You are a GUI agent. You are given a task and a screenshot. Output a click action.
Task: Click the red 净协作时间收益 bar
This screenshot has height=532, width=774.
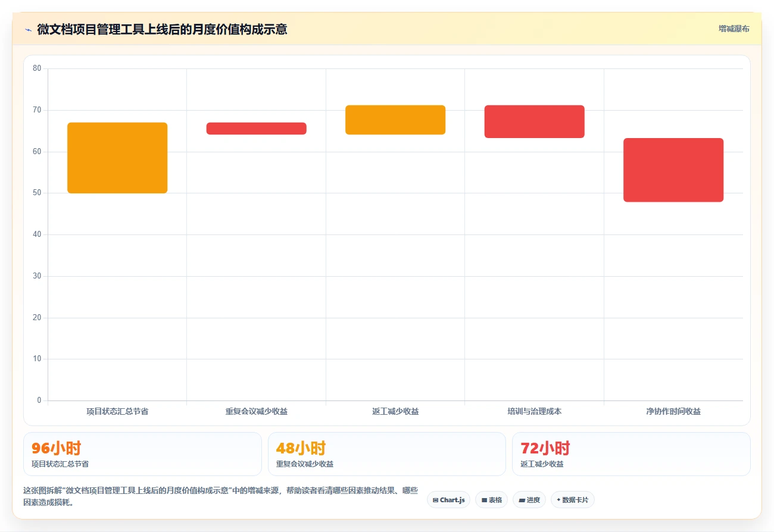pos(673,170)
